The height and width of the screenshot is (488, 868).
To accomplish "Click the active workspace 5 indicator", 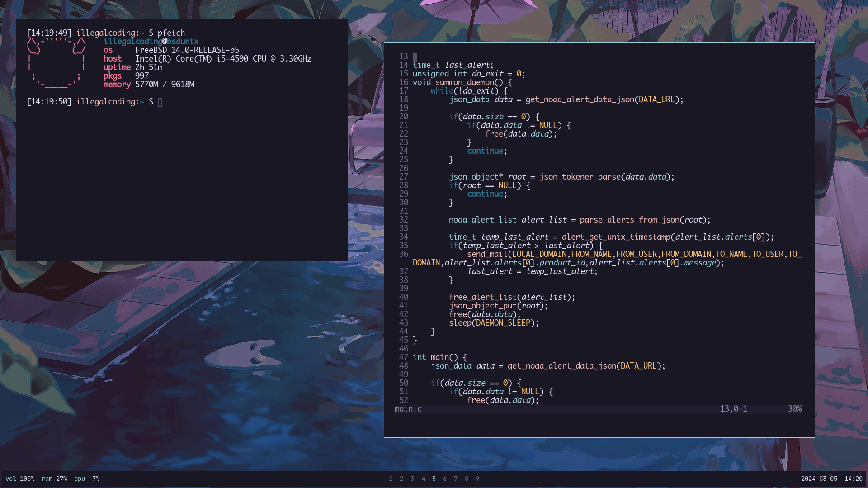I will point(434,479).
